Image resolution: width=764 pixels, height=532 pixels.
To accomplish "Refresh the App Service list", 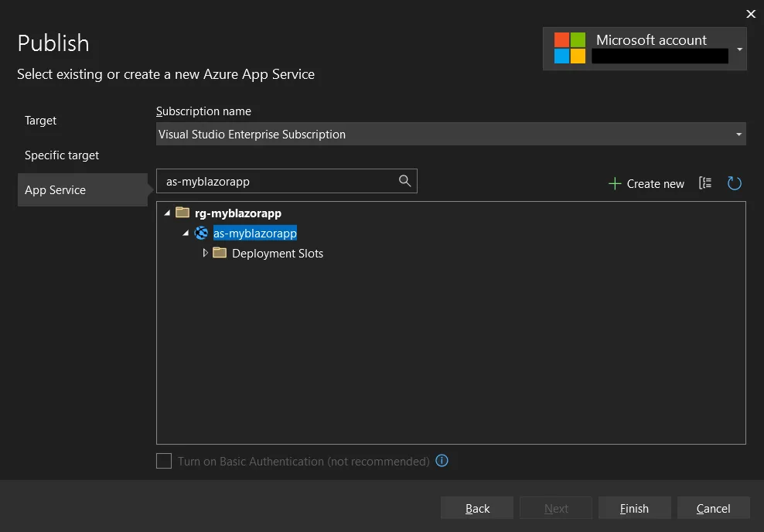I will click(735, 183).
